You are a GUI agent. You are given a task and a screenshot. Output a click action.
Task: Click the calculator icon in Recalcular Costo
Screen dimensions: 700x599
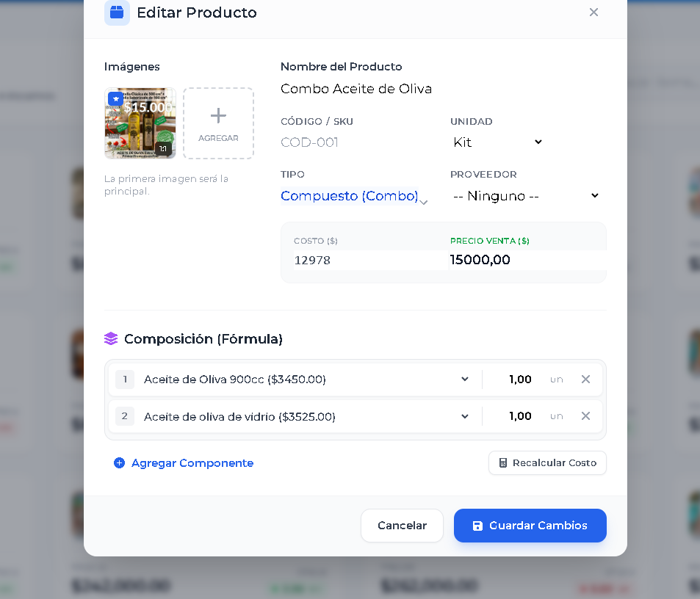[x=503, y=462]
